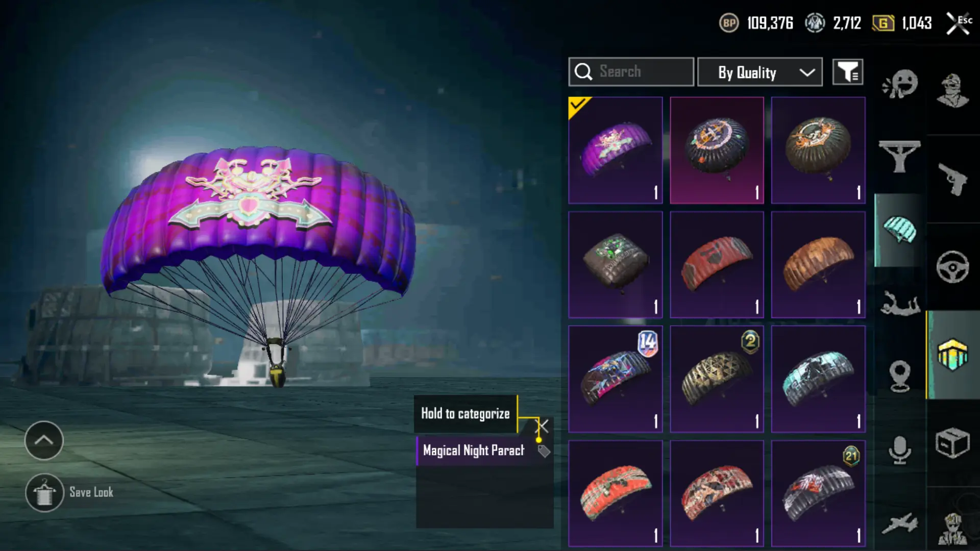Select the equipped purple Magical Night parachute

pyautogui.click(x=616, y=151)
